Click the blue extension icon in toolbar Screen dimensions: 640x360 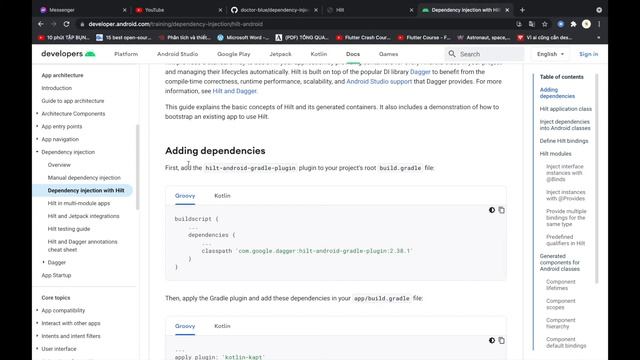[x=560, y=24]
